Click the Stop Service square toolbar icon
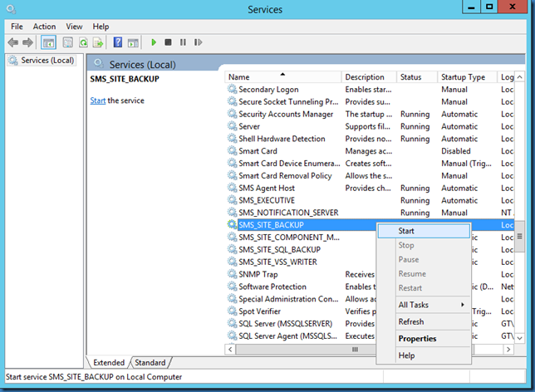This screenshot has height=392, width=535. (168, 42)
